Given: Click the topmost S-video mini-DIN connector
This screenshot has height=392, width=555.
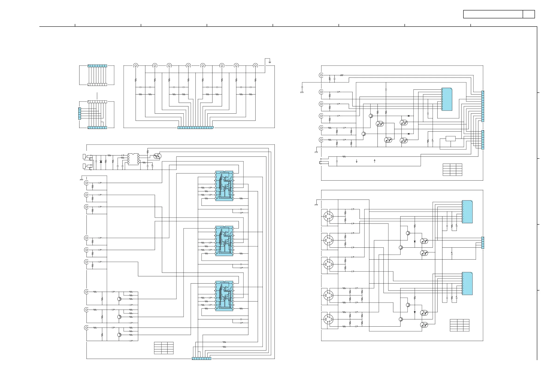Looking at the screenshot, I should click(x=328, y=216).
